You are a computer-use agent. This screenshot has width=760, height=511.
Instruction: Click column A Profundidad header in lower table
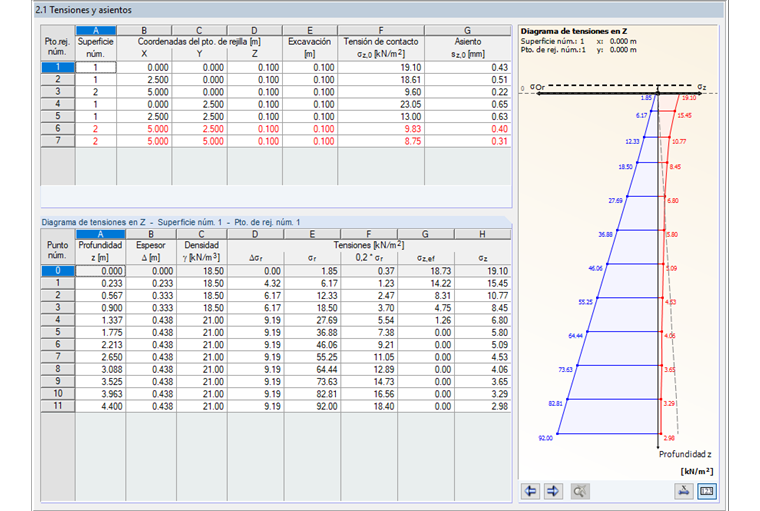point(100,234)
